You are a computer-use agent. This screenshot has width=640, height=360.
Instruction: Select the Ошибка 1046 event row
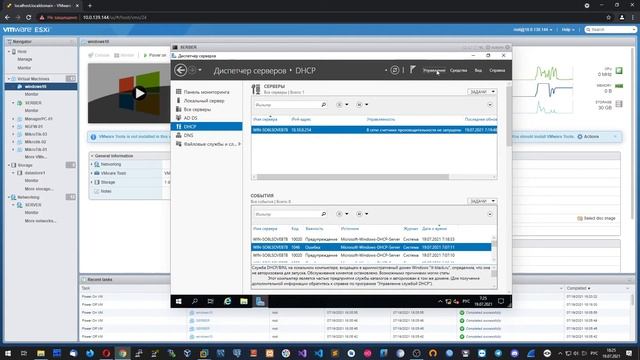(371, 247)
